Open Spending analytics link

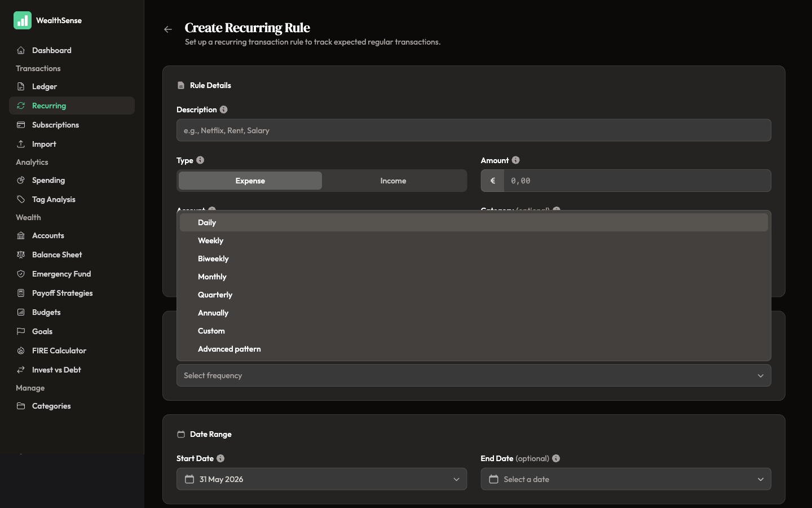[x=72, y=180]
